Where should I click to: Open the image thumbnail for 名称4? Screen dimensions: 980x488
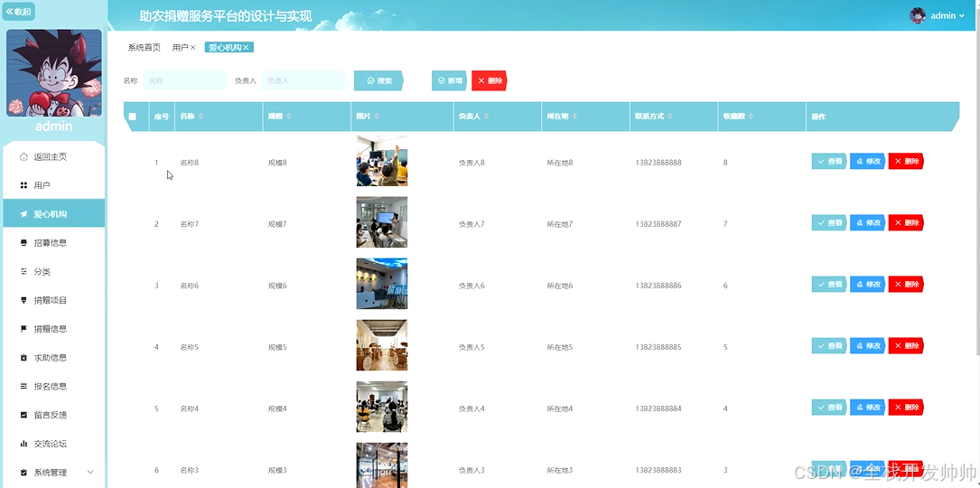[x=382, y=407]
